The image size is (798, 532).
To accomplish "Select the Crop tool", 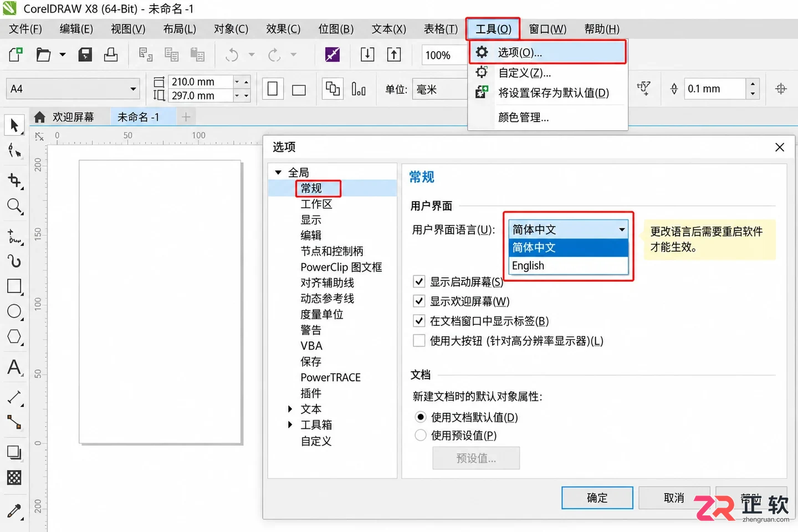I will click(14, 180).
